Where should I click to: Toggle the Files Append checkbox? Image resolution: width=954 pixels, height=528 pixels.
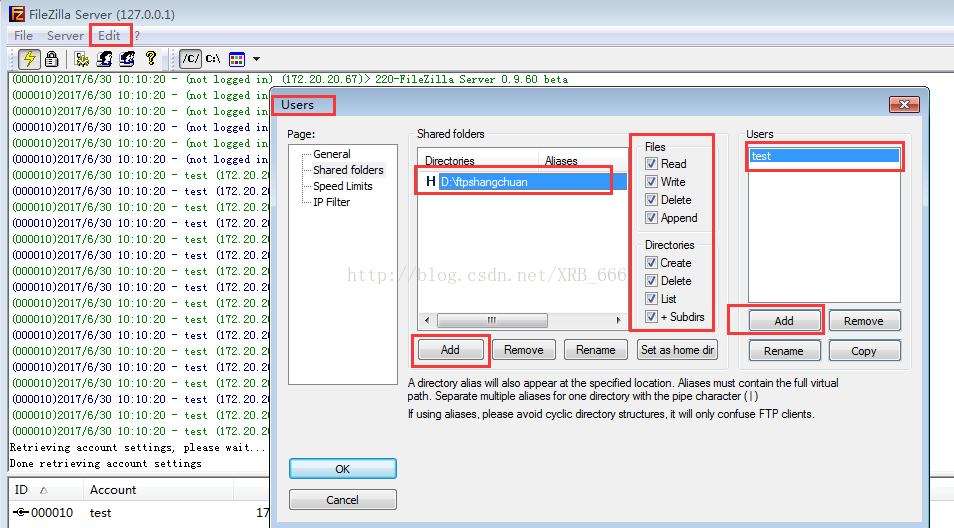(652, 218)
